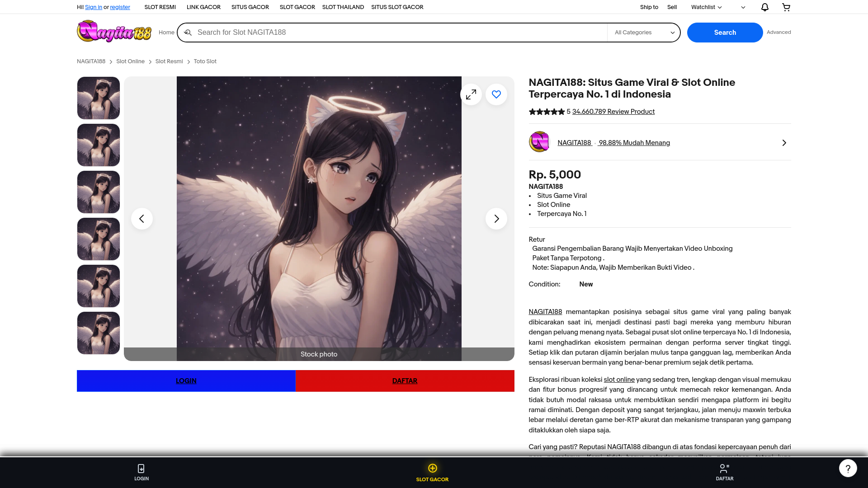Click the Sell link

tap(672, 7)
